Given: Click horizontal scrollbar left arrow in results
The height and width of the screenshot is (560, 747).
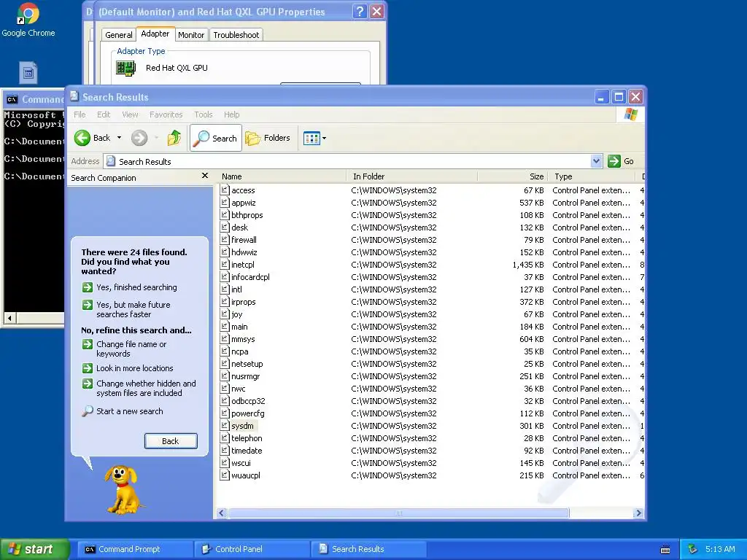Looking at the screenshot, I should point(222,513).
